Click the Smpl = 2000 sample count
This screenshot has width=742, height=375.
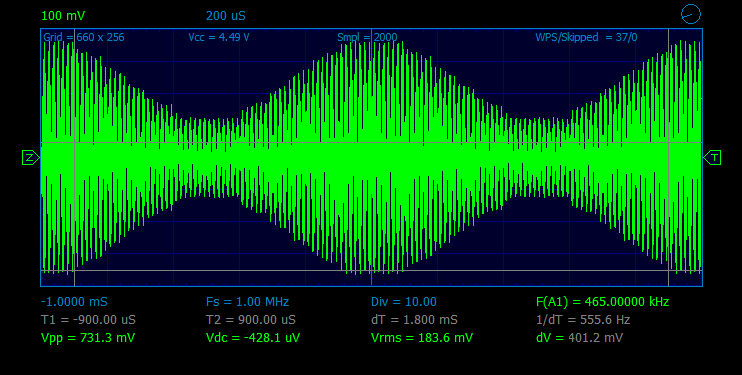pyautogui.click(x=367, y=37)
